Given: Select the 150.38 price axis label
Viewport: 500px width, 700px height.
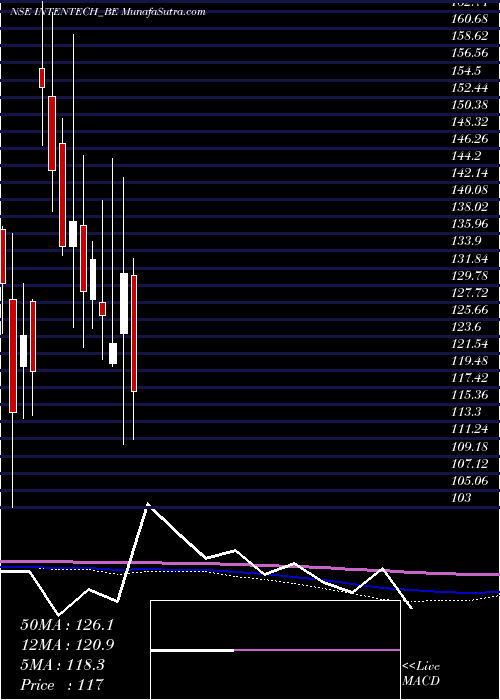Looking at the screenshot, I should (470, 105).
